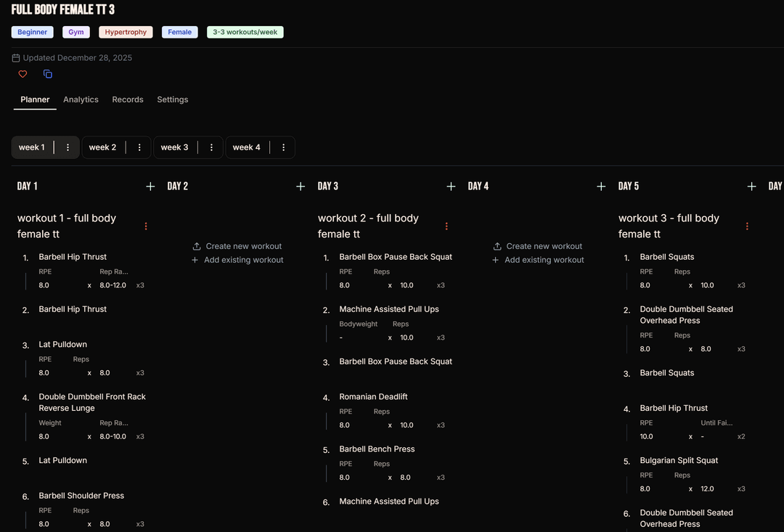Open the Records tab

(128, 99)
